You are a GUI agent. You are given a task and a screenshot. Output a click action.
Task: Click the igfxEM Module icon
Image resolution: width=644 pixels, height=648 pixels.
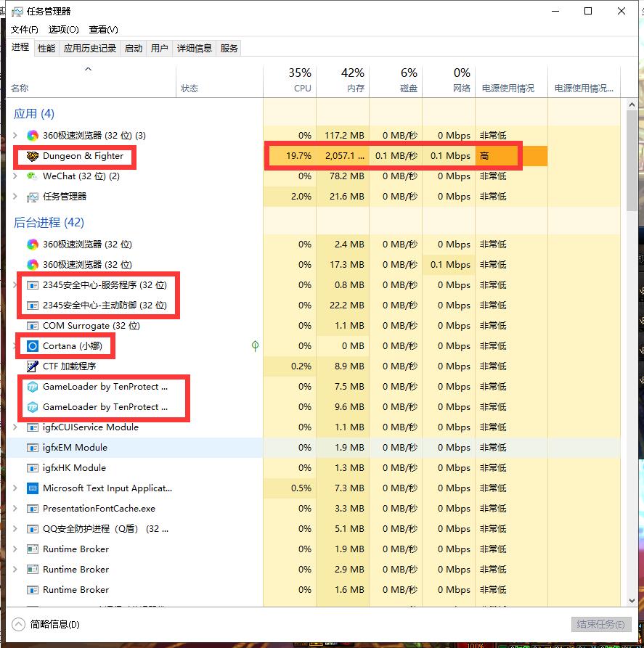tap(32, 448)
